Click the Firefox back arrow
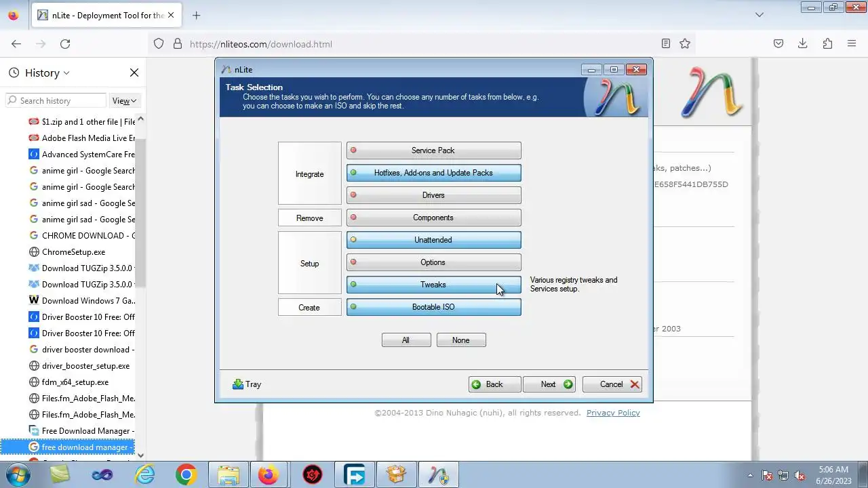The width and height of the screenshot is (868, 488). 16,43
